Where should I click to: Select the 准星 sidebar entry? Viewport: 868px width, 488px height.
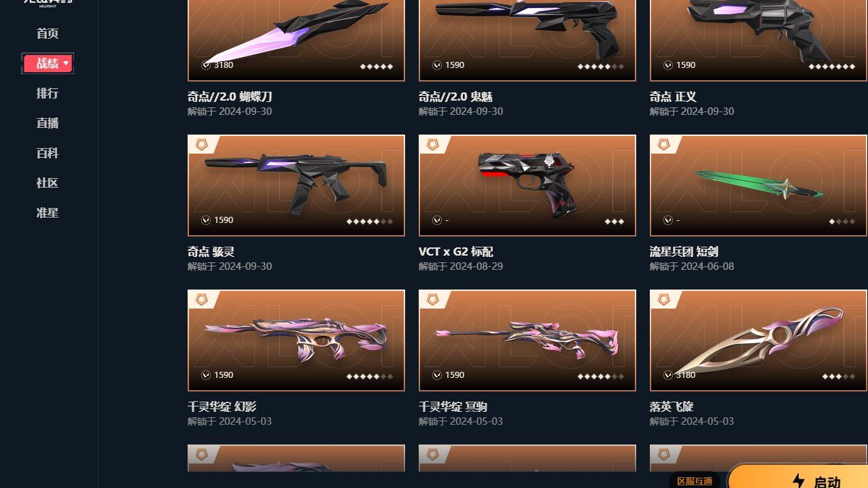click(x=48, y=213)
